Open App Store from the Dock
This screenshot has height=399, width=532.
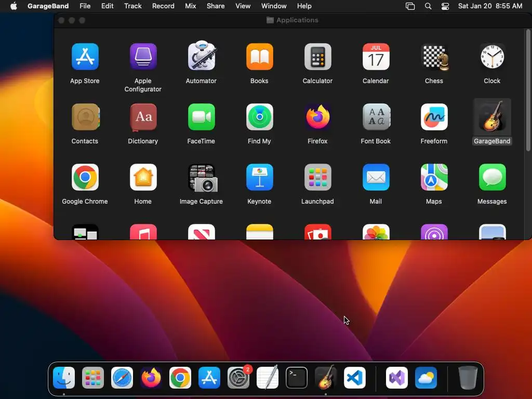pyautogui.click(x=209, y=378)
